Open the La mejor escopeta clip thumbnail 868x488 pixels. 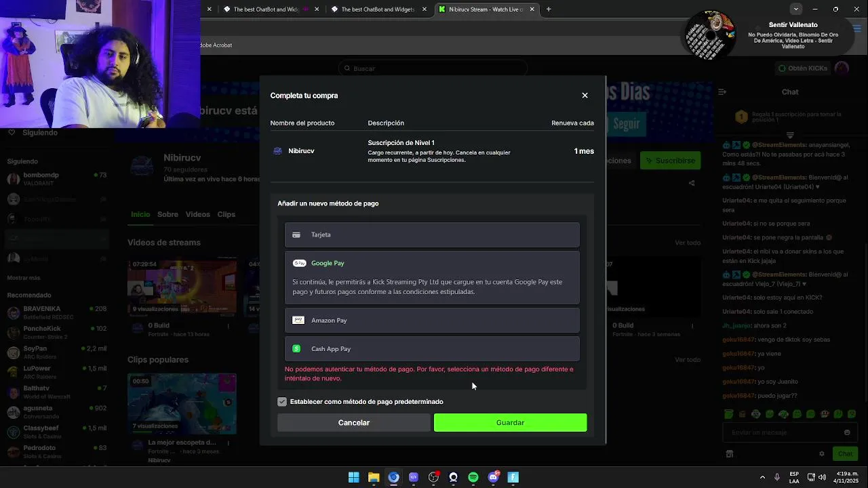click(182, 404)
